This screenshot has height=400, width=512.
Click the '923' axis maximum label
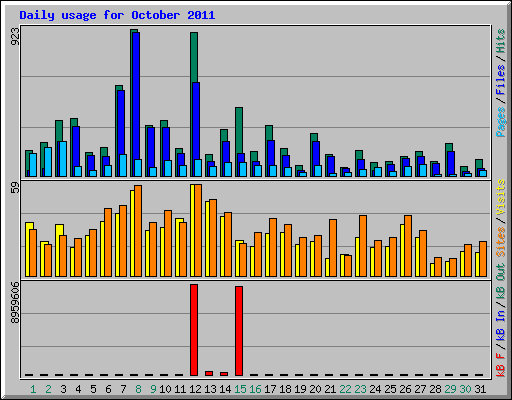[15, 36]
